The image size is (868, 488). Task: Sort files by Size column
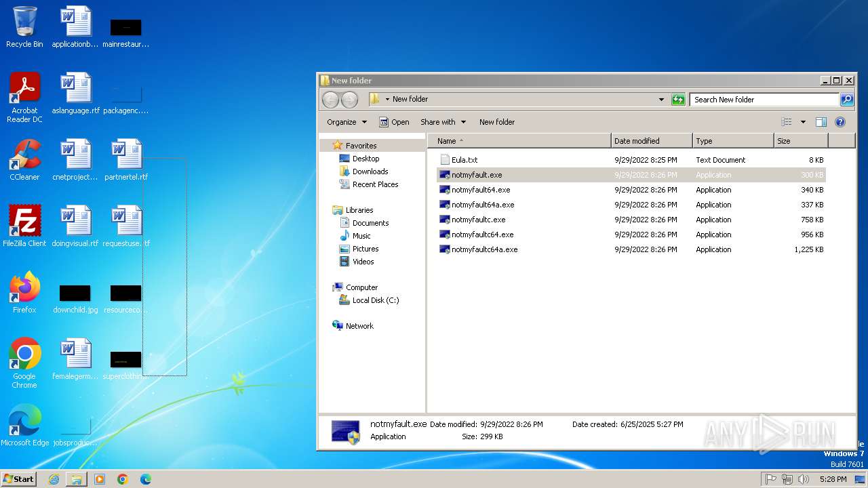(801, 141)
